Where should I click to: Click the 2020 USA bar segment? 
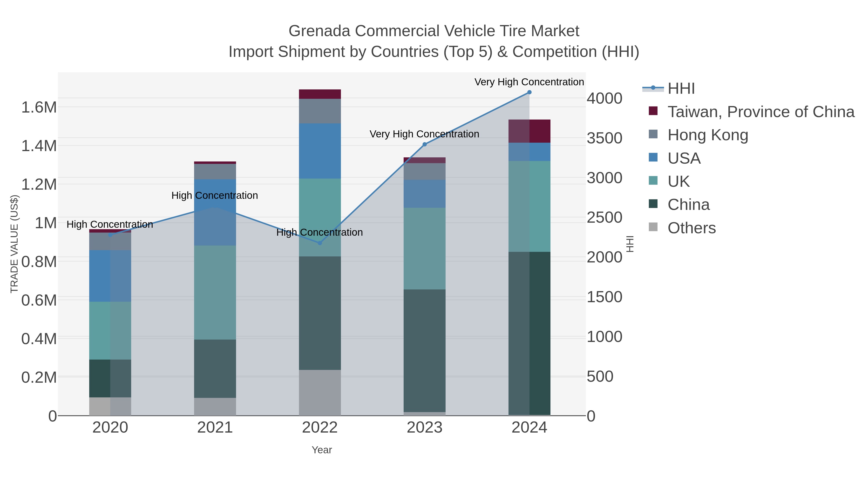110,276
